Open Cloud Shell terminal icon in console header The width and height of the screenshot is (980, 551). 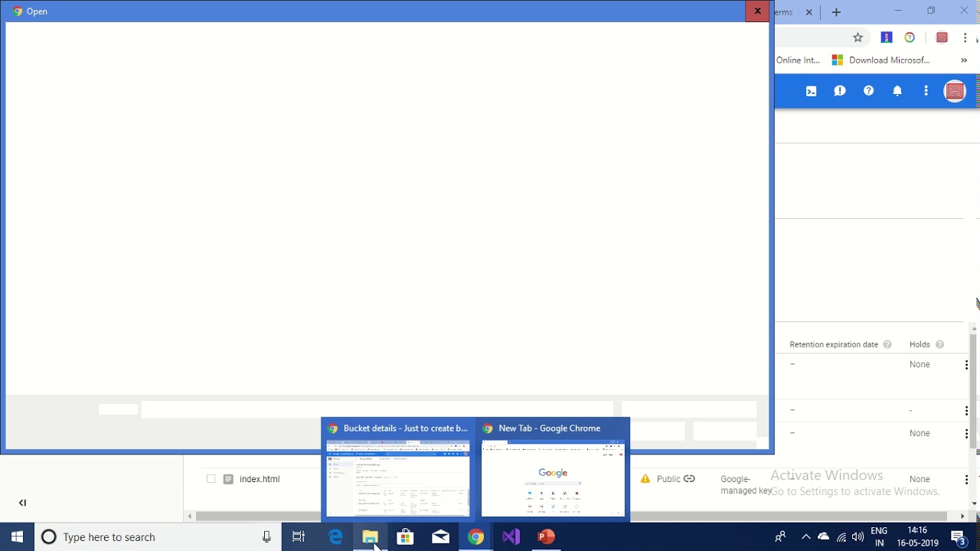click(x=811, y=91)
